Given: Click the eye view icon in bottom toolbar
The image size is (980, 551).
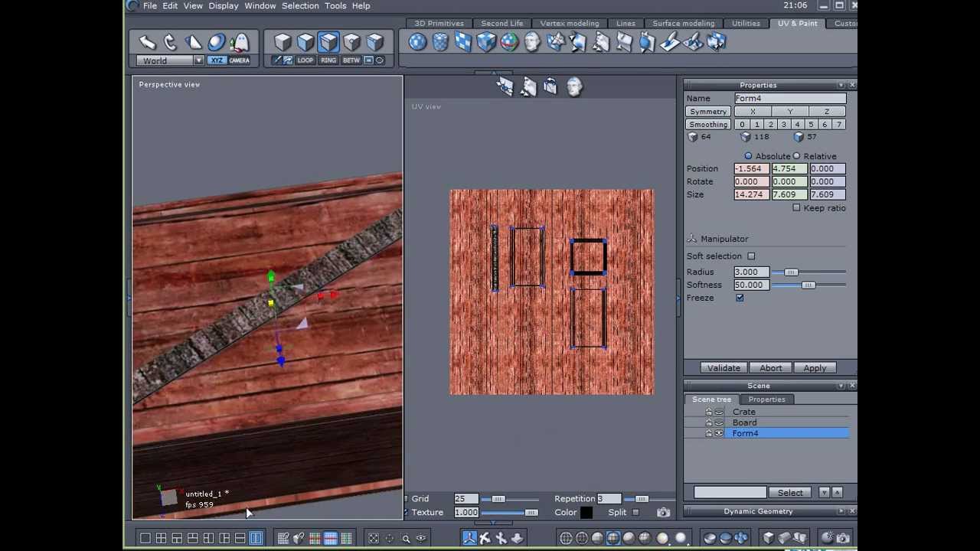Looking at the screenshot, I should pyautogui.click(x=420, y=539).
